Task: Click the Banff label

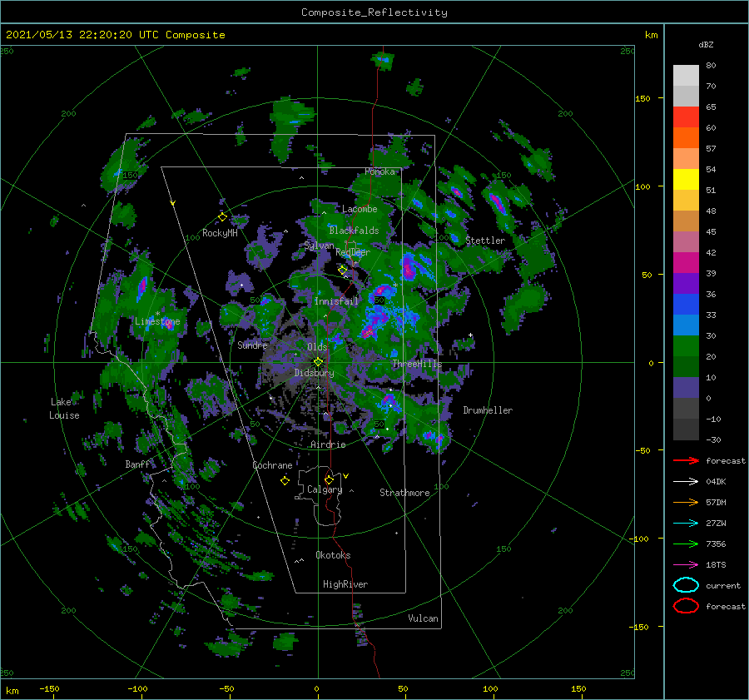Action: (137, 464)
